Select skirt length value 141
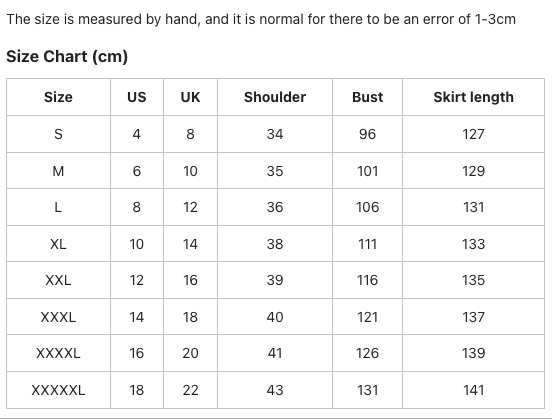This screenshot has height=419, width=552. (x=473, y=390)
